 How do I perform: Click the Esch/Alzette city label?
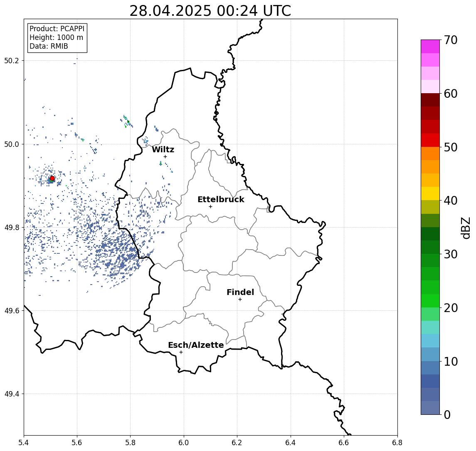[196, 345]
